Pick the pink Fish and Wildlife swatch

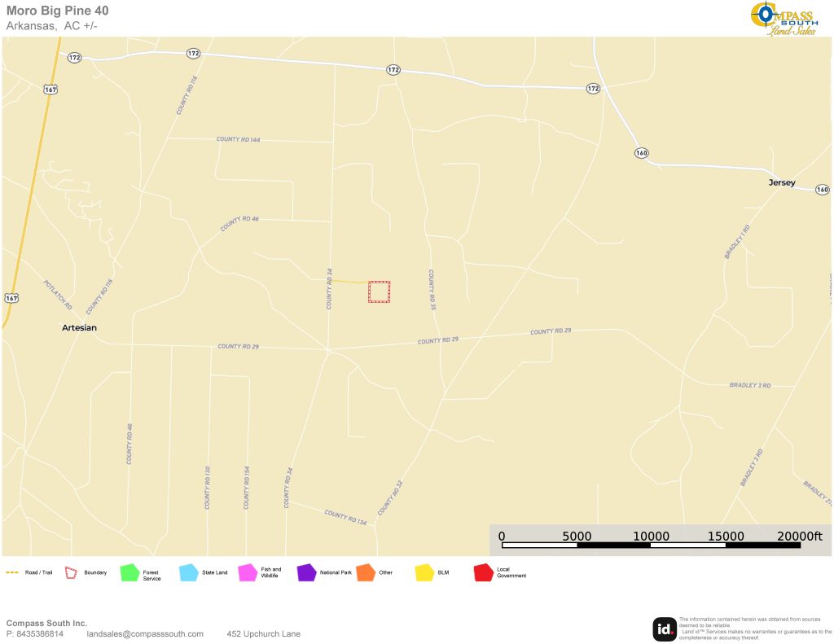[248, 572]
